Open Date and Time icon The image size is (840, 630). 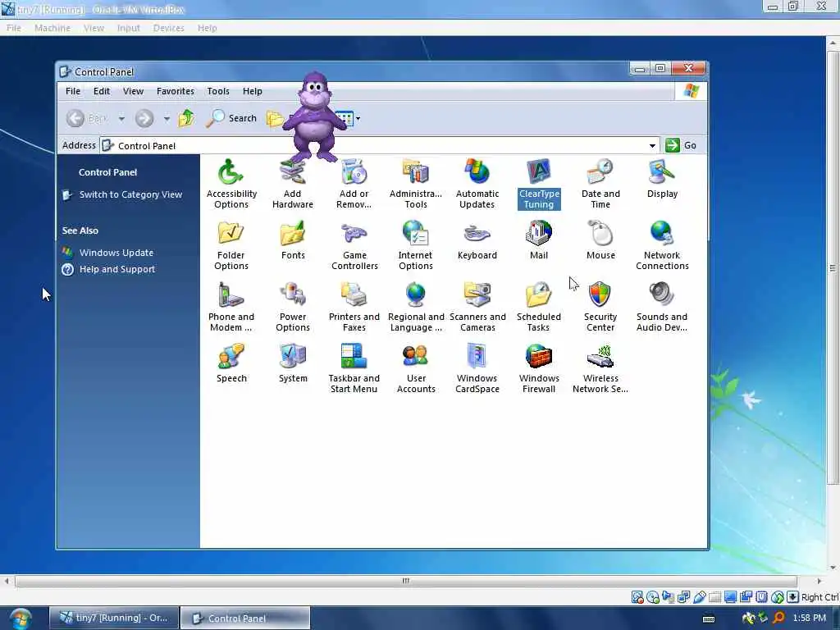(x=600, y=183)
